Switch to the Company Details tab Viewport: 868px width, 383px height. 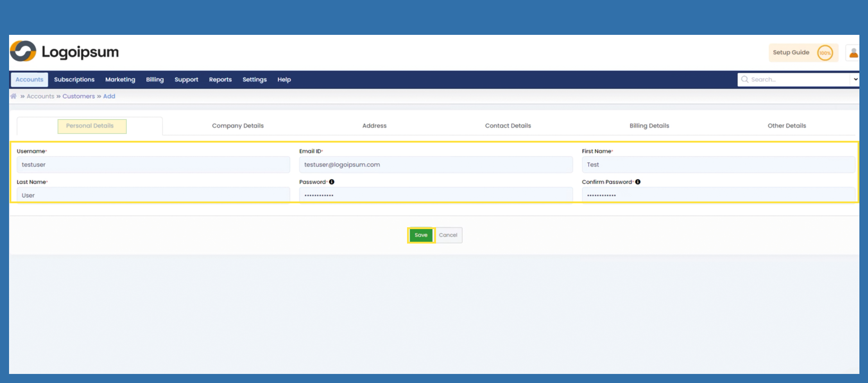238,126
